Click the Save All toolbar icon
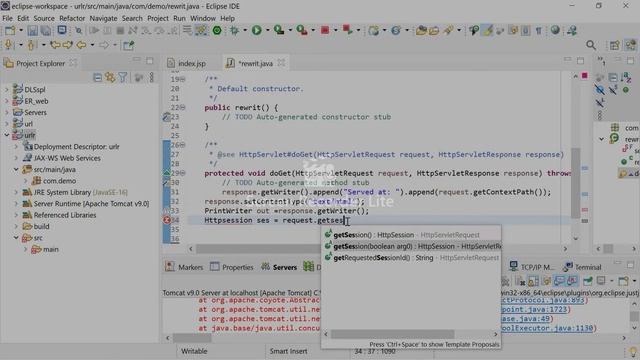This screenshot has width=640, height=360. point(46,31)
